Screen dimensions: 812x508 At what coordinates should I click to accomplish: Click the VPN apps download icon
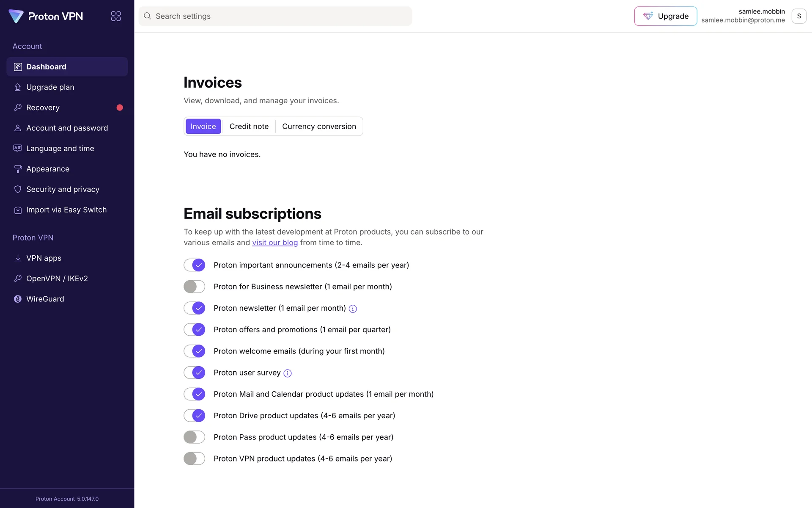point(18,258)
